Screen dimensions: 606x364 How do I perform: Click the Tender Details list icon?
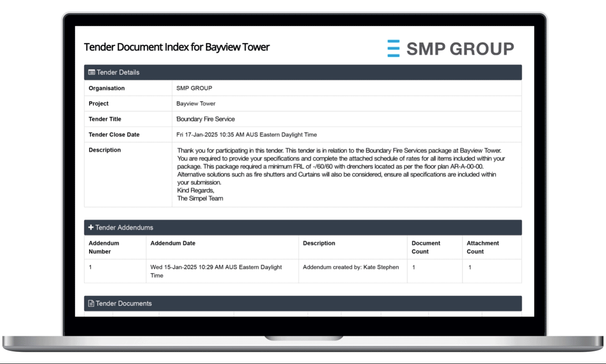91,72
